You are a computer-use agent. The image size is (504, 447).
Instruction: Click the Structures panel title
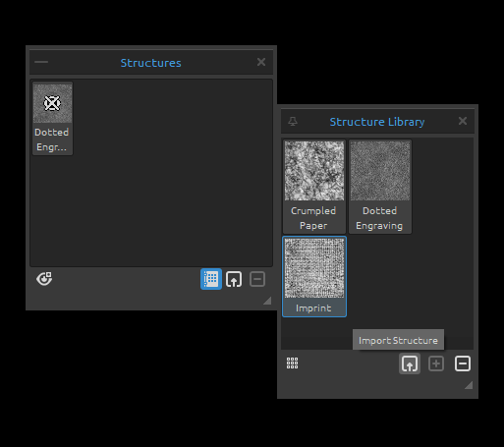(x=150, y=63)
